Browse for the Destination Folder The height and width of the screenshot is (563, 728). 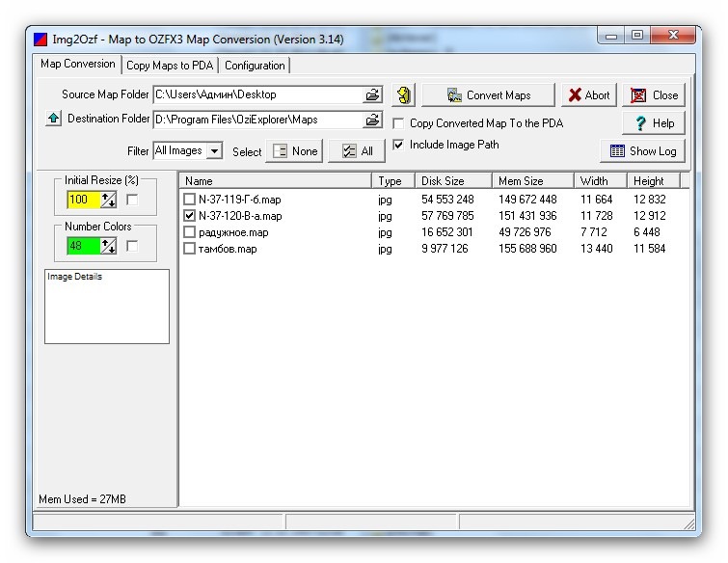[372, 120]
